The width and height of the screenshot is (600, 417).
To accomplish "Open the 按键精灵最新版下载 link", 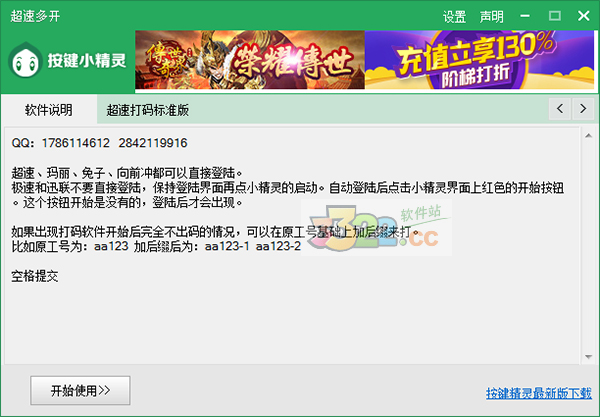I will (538, 393).
